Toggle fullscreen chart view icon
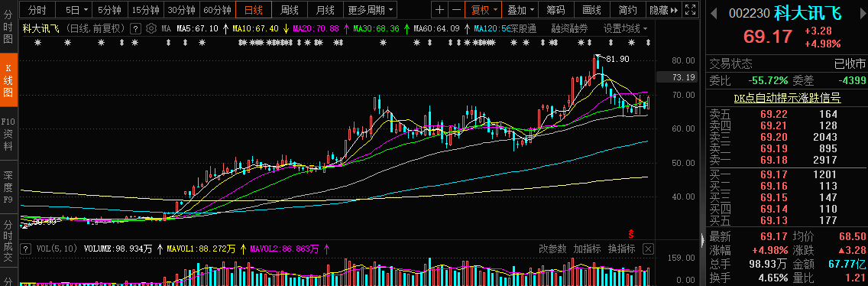 (690, 9)
